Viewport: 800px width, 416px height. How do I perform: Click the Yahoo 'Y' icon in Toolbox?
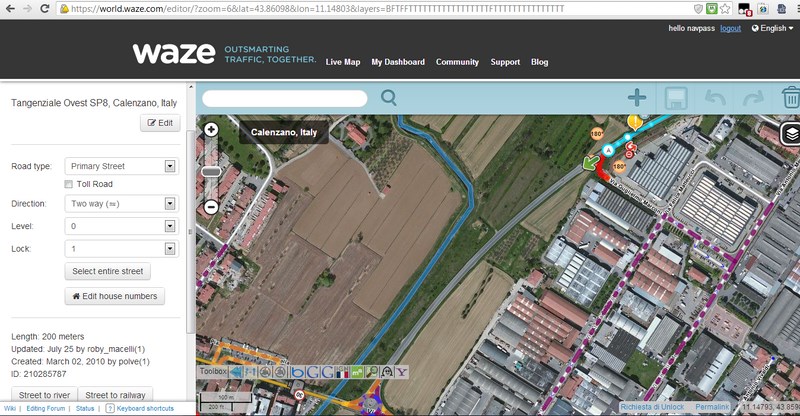(x=402, y=372)
